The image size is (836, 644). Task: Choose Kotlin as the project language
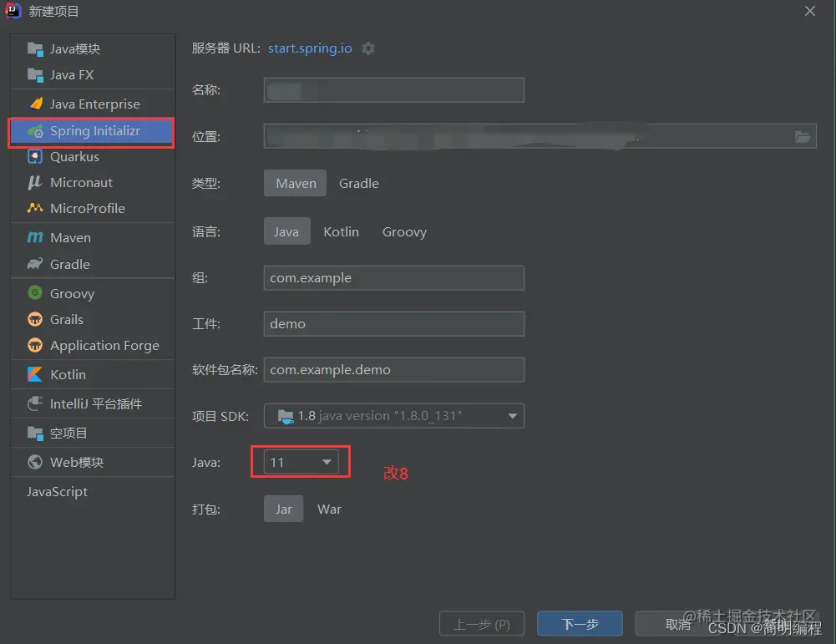click(341, 231)
